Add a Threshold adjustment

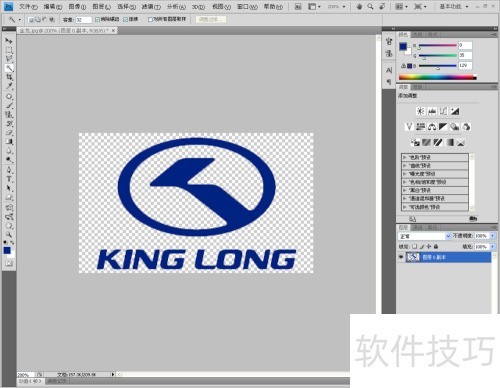point(438,143)
